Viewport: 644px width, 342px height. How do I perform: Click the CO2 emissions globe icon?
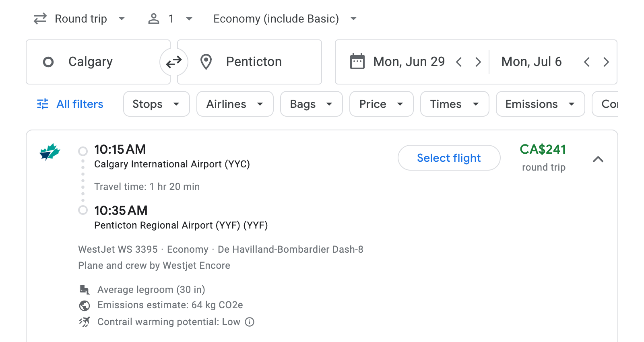click(84, 305)
